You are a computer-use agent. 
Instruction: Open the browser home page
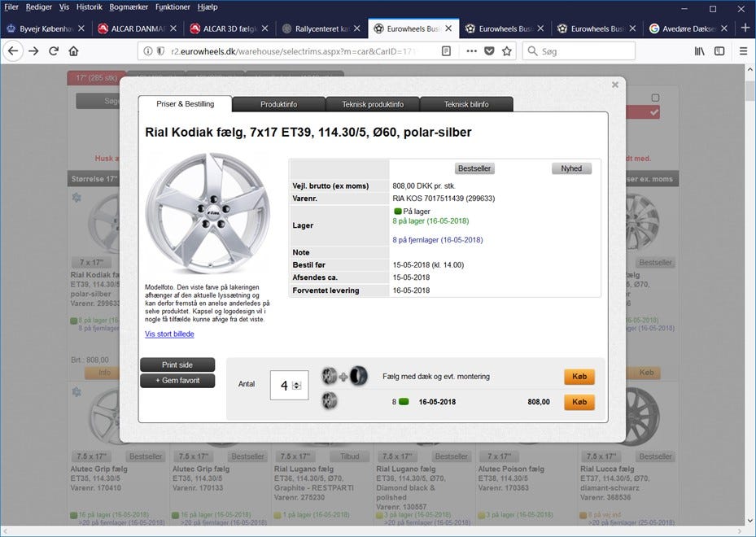tap(73, 51)
